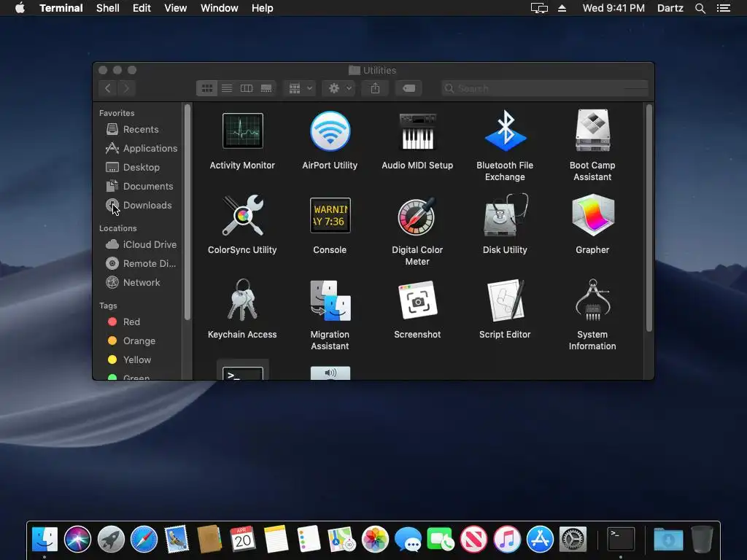This screenshot has height=560, width=747.
Task: Open the gear Action menu dropdown
Action: pyautogui.click(x=339, y=88)
